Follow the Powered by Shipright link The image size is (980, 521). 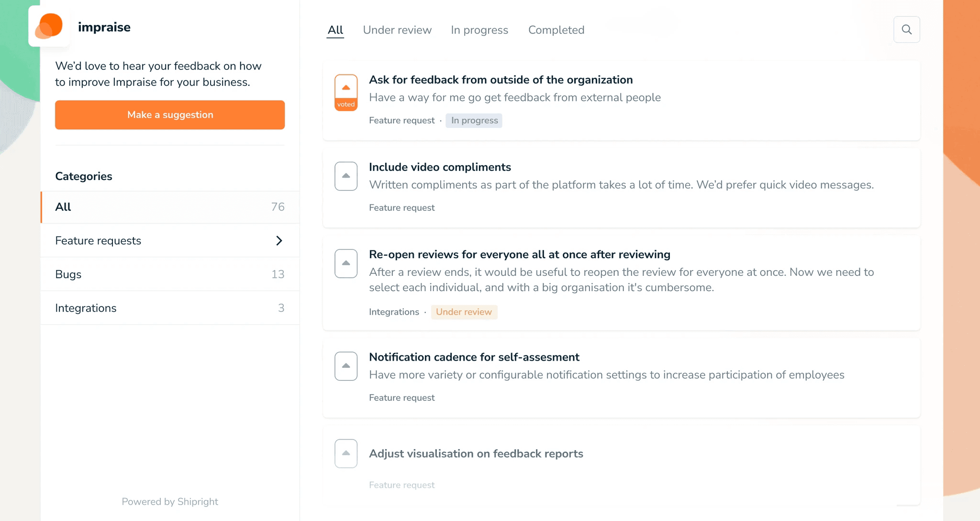point(170,501)
